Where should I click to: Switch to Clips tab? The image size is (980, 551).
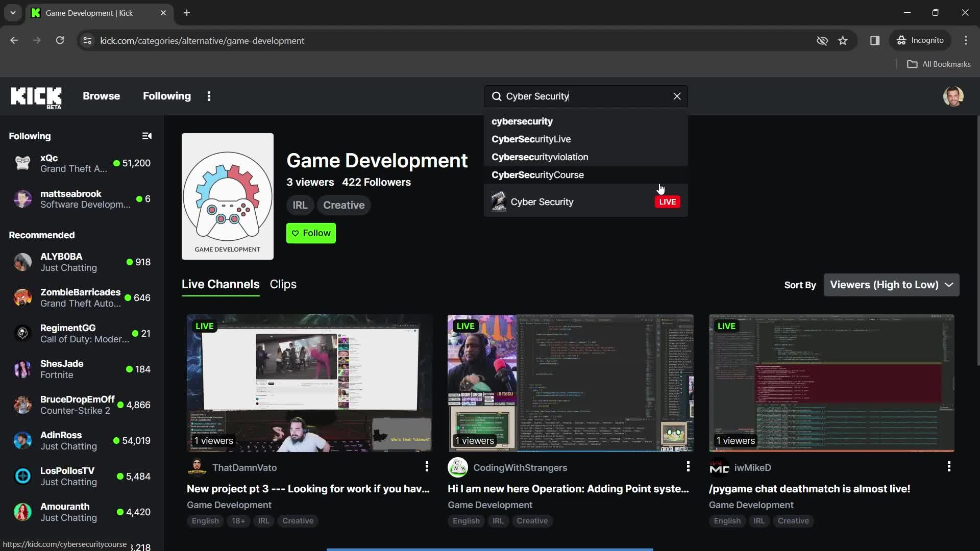283,284
